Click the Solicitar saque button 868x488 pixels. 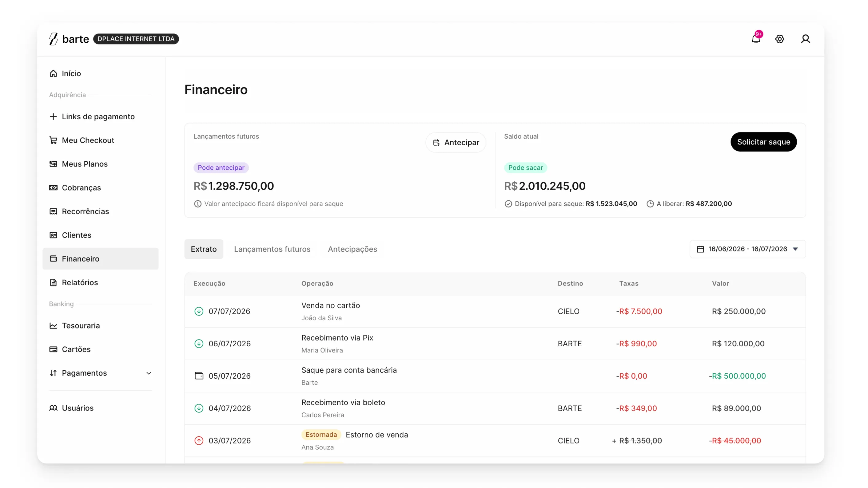pyautogui.click(x=763, y=142)
